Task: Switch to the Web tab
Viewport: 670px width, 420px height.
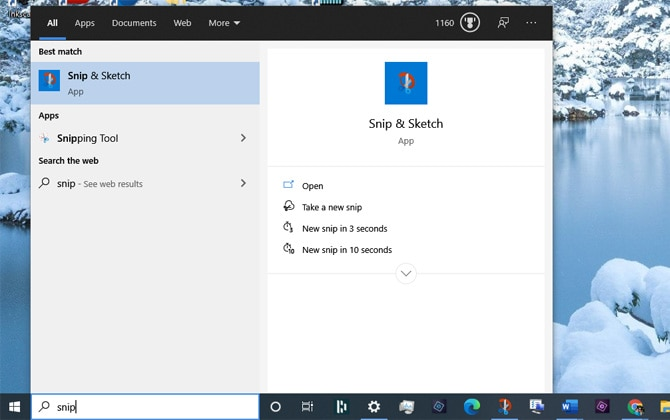Action: 182,23
